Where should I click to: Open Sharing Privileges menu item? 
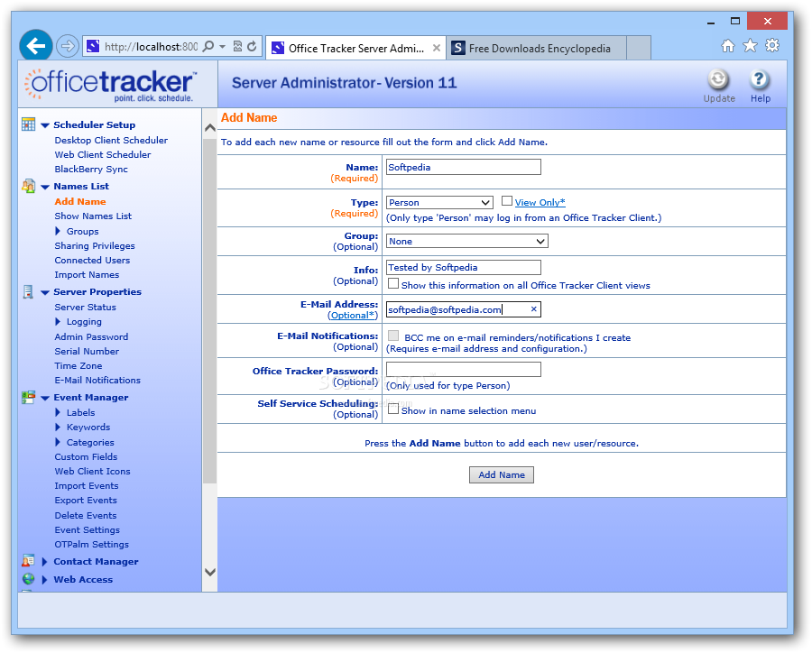click(95, 245)
